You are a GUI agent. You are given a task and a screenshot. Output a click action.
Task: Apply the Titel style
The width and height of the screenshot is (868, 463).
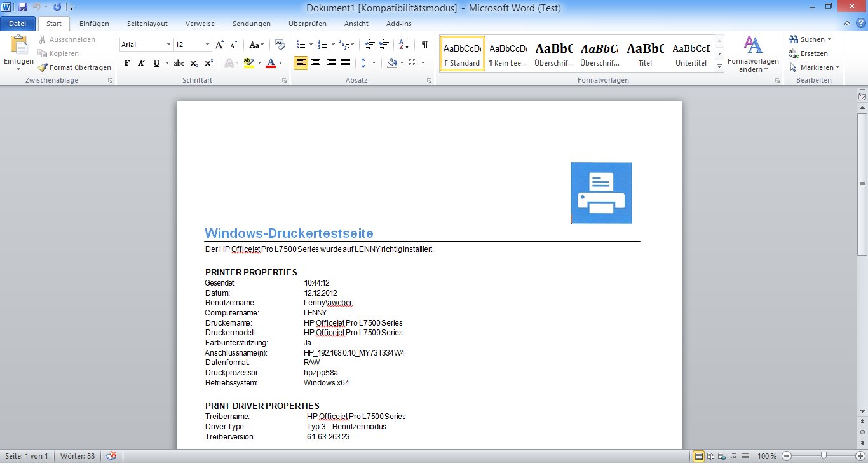645,55
